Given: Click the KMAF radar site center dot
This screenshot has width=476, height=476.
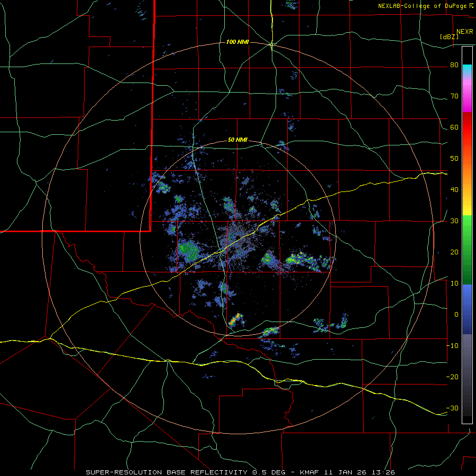Looking at the screenshot, I should (x=239, y=237).
